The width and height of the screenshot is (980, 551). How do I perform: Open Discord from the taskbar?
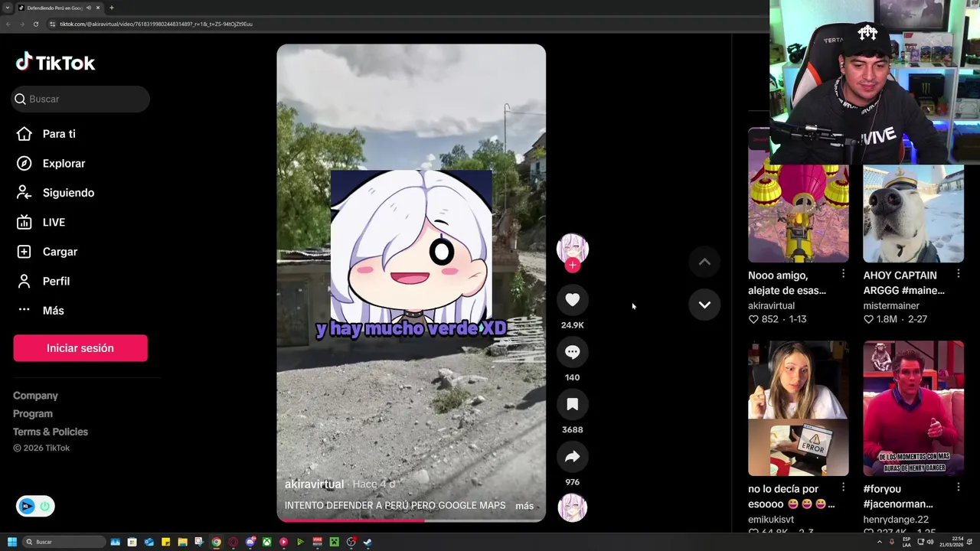250,542
